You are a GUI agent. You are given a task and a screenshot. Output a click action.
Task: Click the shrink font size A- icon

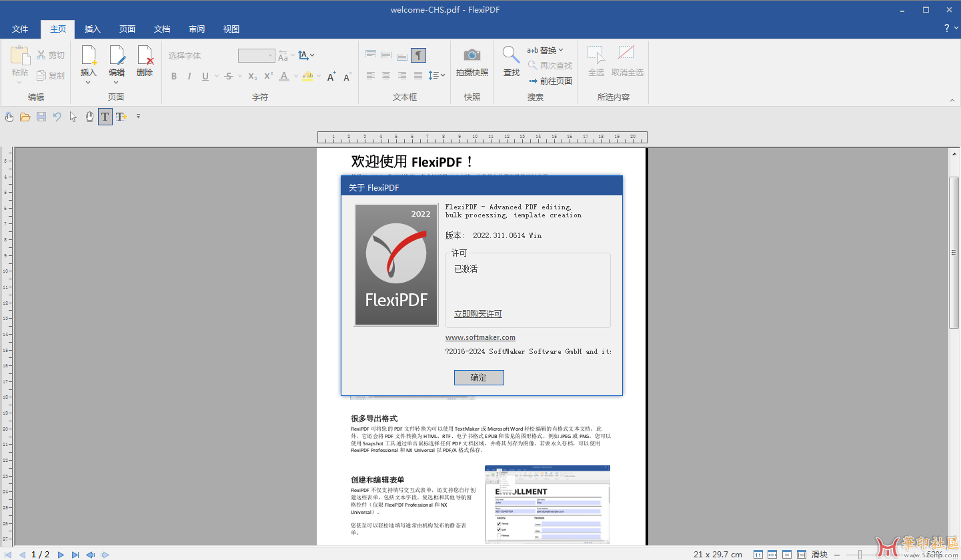click(347, 76)
